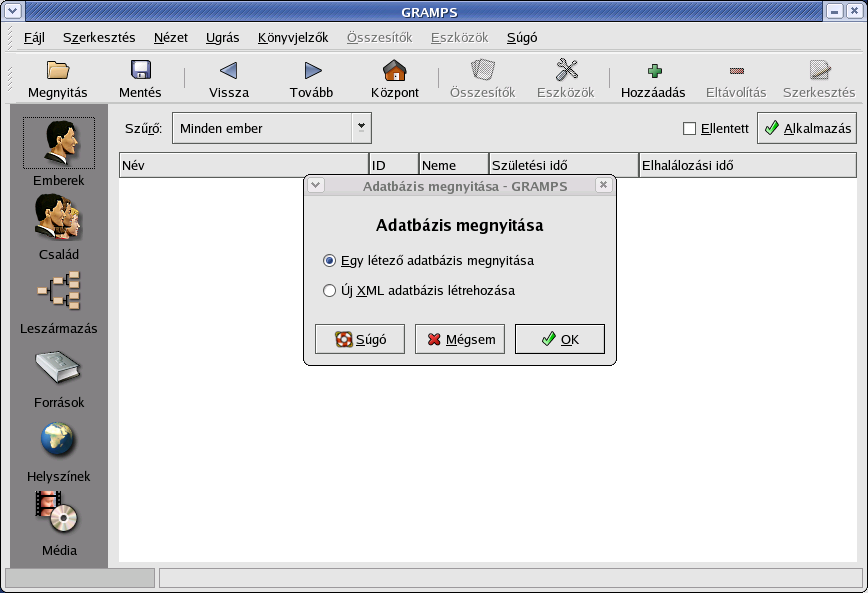The height and width of the screenshot is (593, 868).
Task: Sort by Születési idő column header
Action: 564,165
